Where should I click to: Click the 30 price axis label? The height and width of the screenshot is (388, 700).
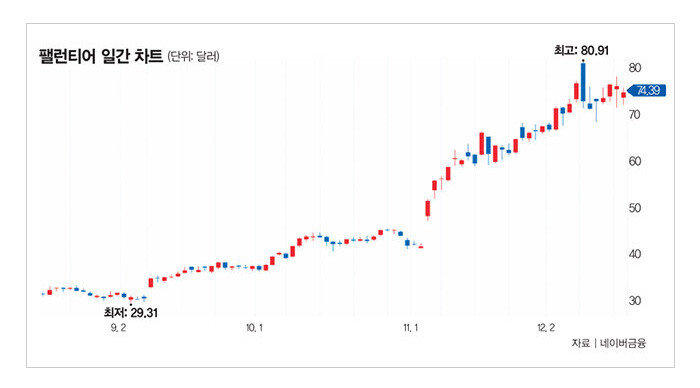634,300
